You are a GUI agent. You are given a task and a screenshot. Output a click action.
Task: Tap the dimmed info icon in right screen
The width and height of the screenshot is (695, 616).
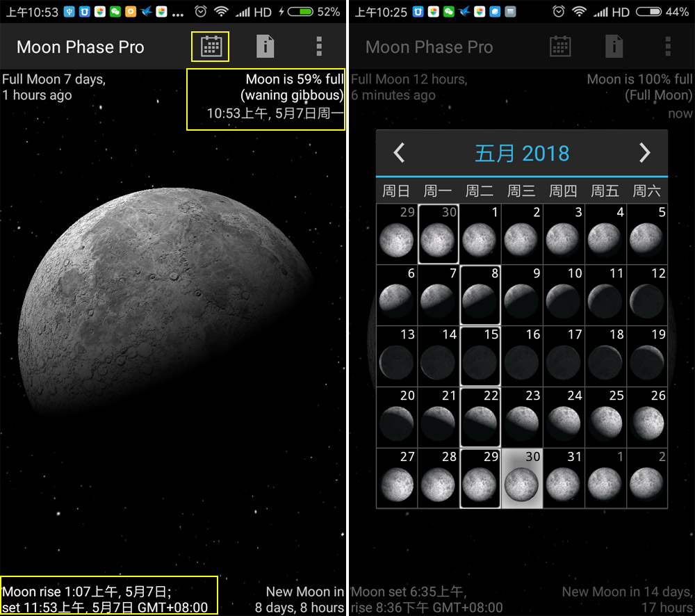click(614, 46)
